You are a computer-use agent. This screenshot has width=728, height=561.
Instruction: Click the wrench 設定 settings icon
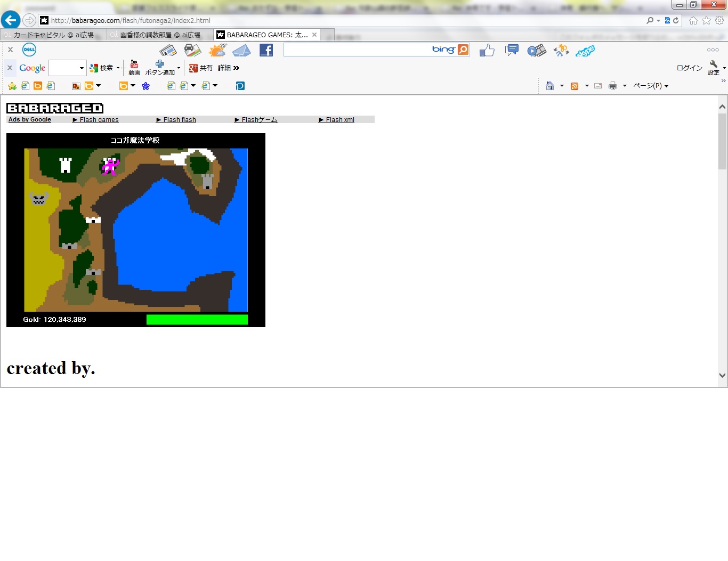tap(714, 68)
